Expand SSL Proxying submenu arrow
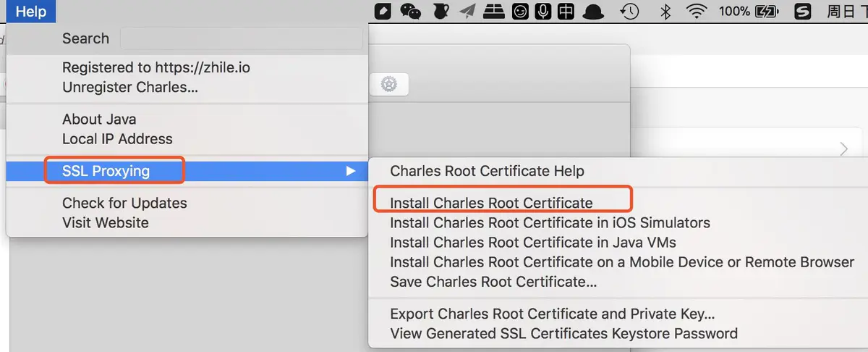 350,171
